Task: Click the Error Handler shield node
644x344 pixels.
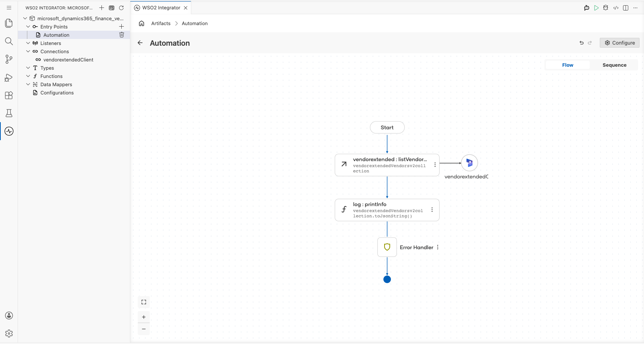Action: 387,247
